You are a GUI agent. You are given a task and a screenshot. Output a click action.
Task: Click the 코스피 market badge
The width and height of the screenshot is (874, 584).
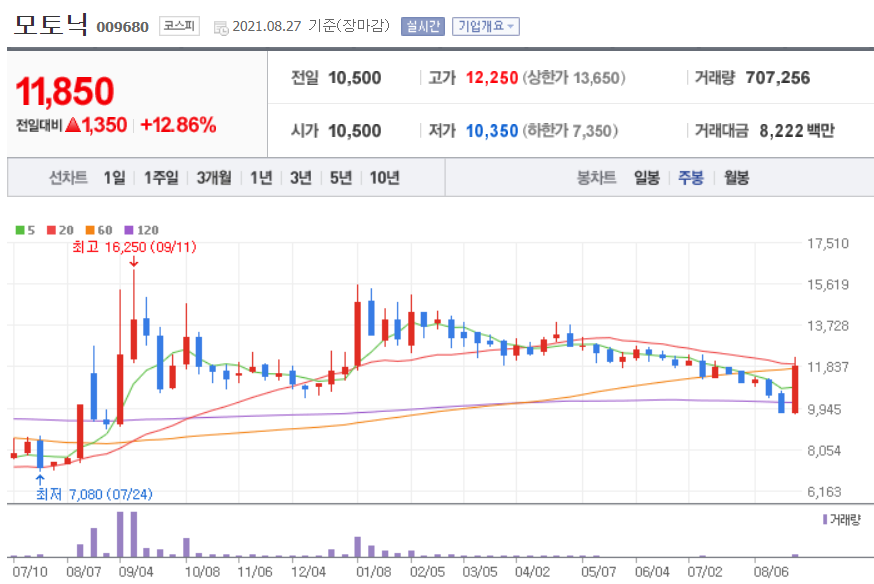[179, 26]
